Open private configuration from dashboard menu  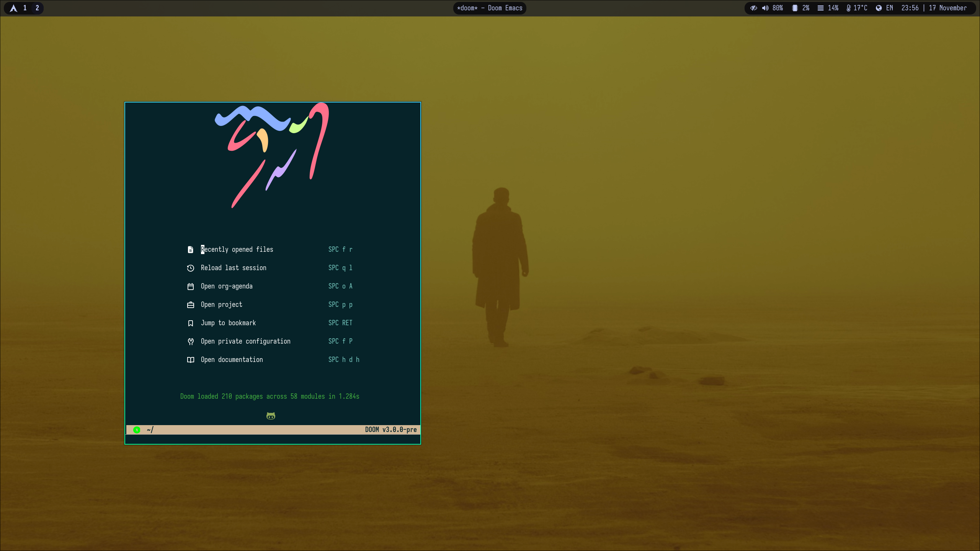click(245, 341)
